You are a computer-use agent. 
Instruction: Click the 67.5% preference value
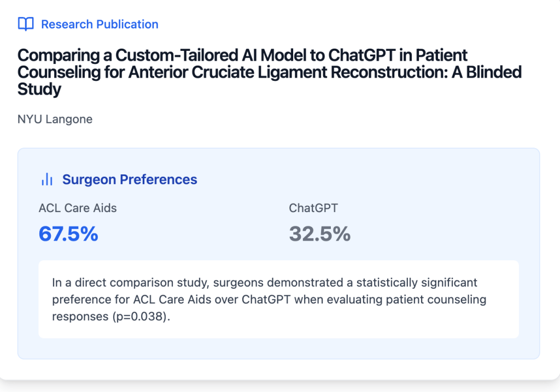coord(68,234)
